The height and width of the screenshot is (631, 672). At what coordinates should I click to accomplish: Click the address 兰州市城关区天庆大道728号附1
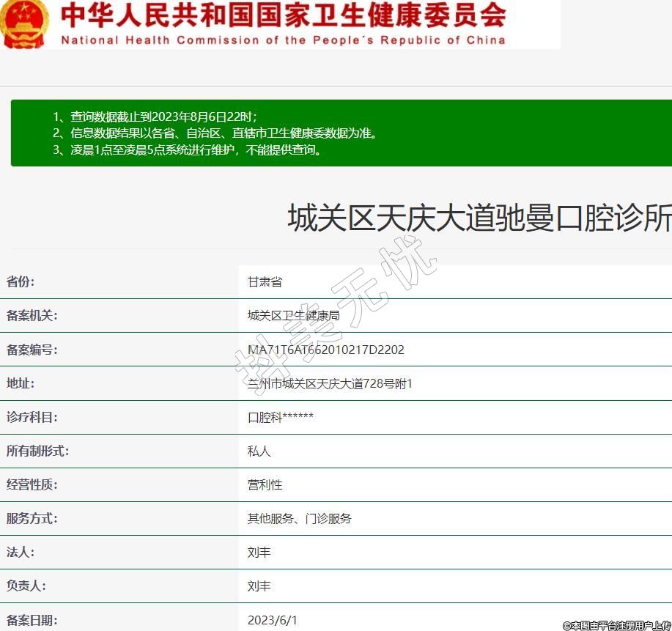(330, 383)
